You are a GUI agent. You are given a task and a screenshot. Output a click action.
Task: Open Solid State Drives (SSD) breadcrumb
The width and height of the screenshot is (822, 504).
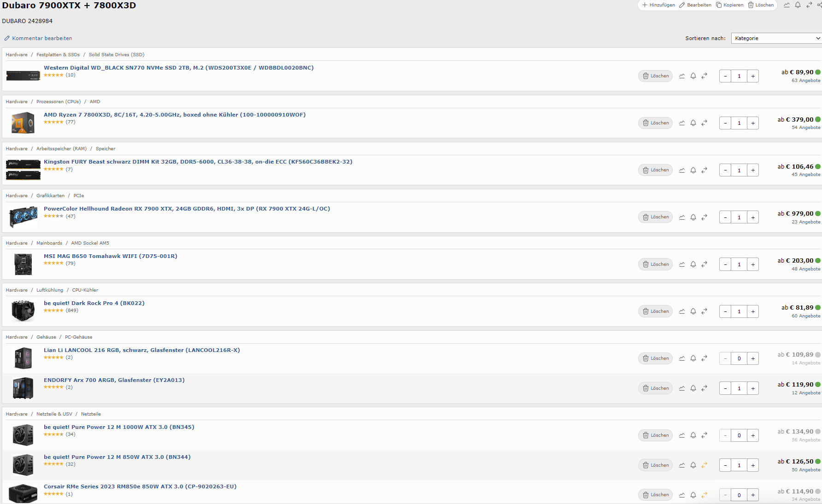pos(117,55)
